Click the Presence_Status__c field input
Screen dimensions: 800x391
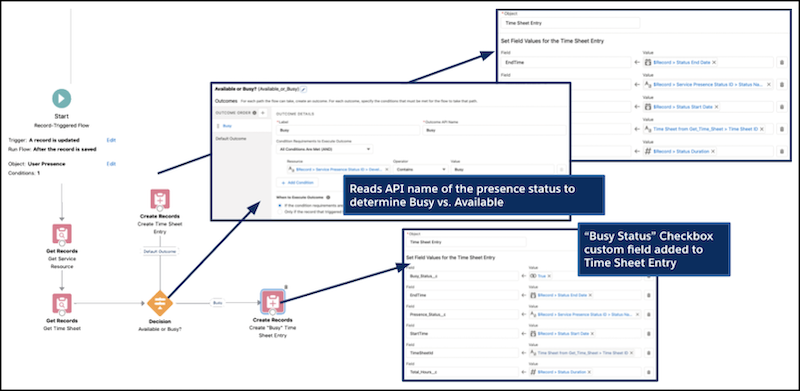(x=462, y=314)
